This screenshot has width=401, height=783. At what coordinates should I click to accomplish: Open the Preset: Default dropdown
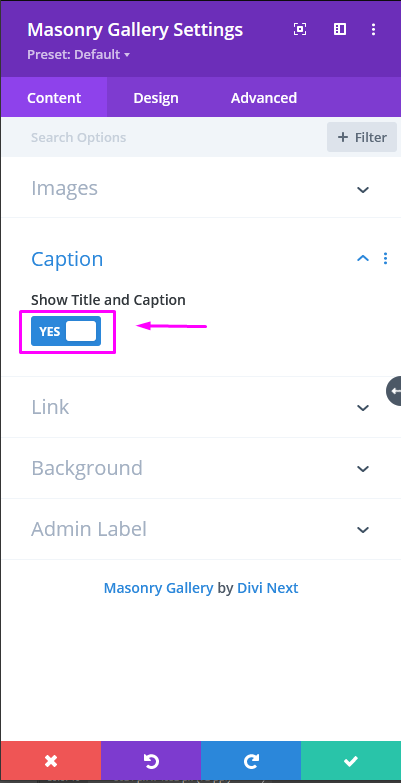[x=78, y=54]
